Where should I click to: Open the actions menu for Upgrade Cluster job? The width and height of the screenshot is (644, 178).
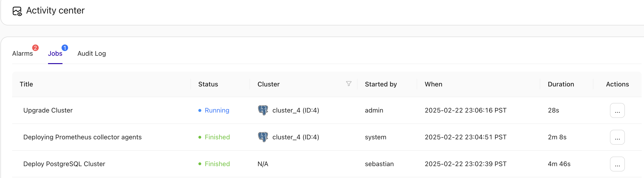(x=617, y=110)
